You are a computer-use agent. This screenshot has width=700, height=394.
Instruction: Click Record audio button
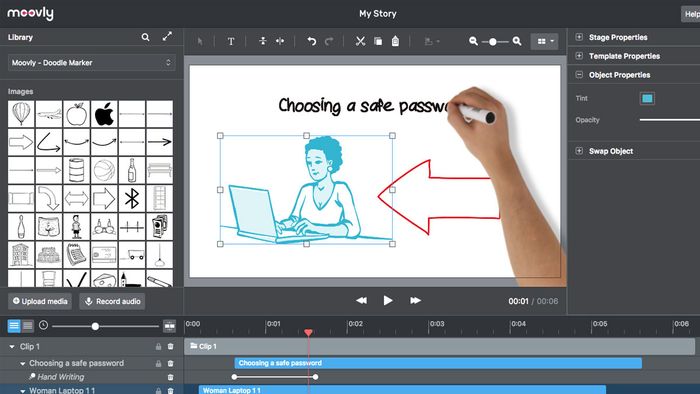point(112,301)
